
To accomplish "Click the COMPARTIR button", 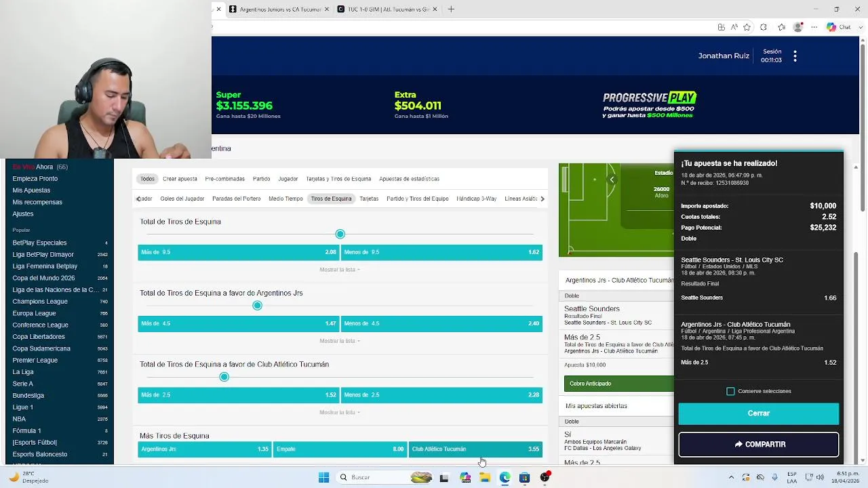I will coord(758,445).
